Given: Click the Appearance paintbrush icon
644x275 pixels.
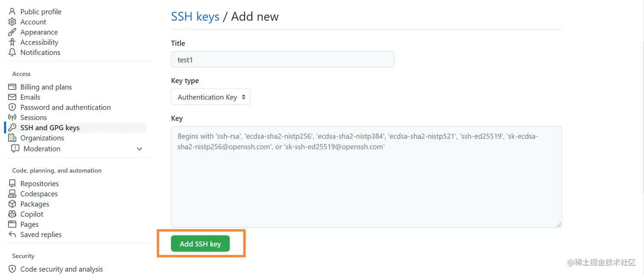Looking at the screenshot, I should tap(12, 32).
